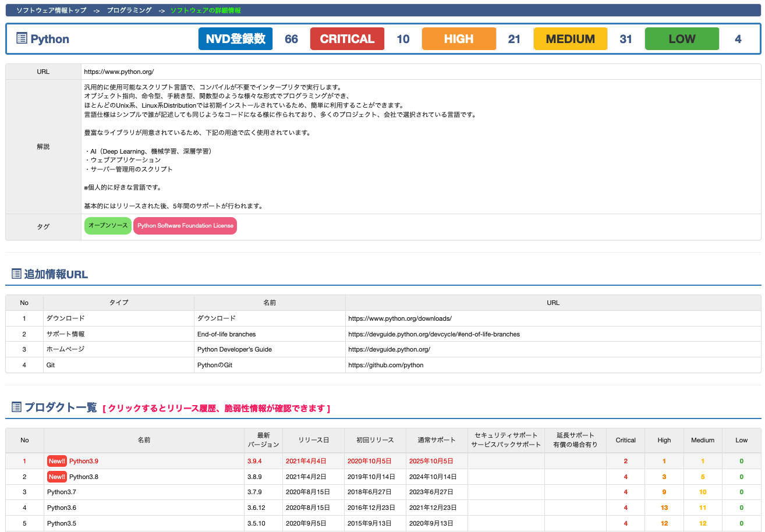Click the Low column header
Image resolution: width=765 pixels, height=532 pixels.
point(741,440)
